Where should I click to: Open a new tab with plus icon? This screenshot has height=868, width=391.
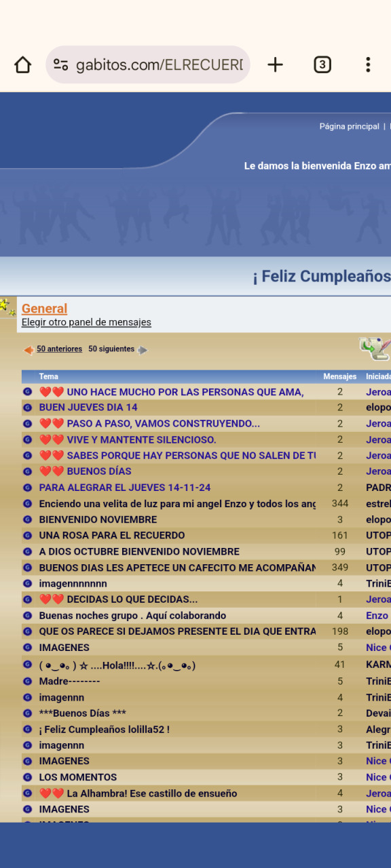coord(275,64)
